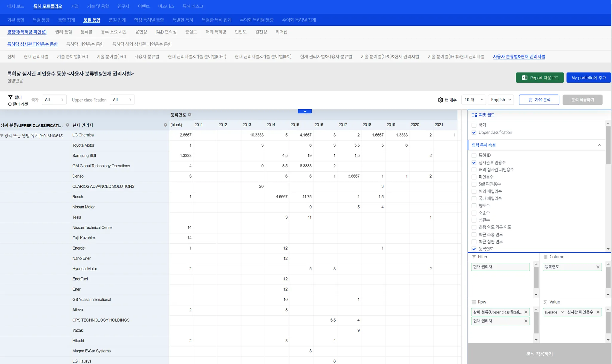The height and width of the screenshot is (364, 612).
Task: Click the gear icon beside 등록연도 header
Action: [x=189, y=115]
